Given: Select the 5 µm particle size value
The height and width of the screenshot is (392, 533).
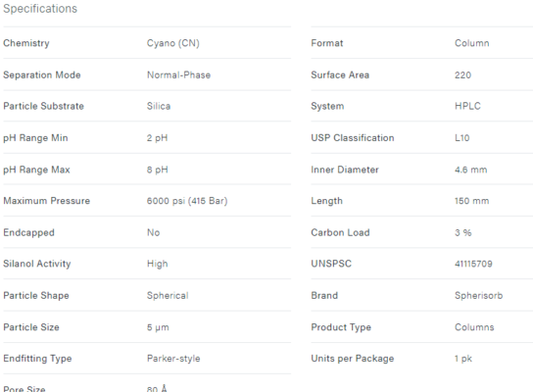Looking at the screenshot, I should point(158,327).
